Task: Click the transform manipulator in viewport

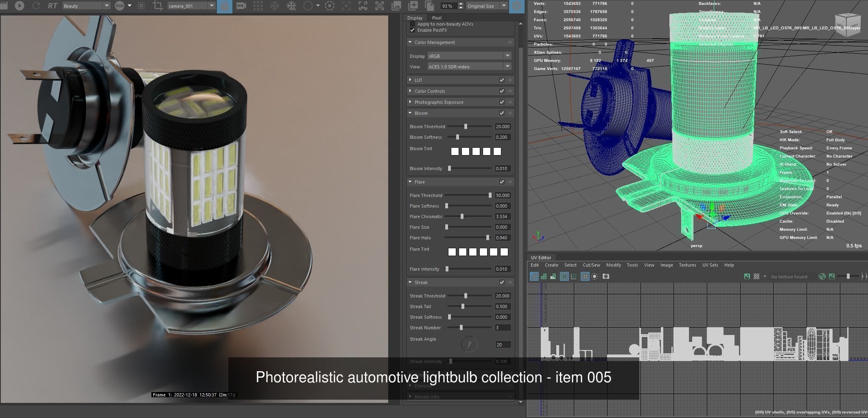Action: pyautogui.click(x=712, y=215)
